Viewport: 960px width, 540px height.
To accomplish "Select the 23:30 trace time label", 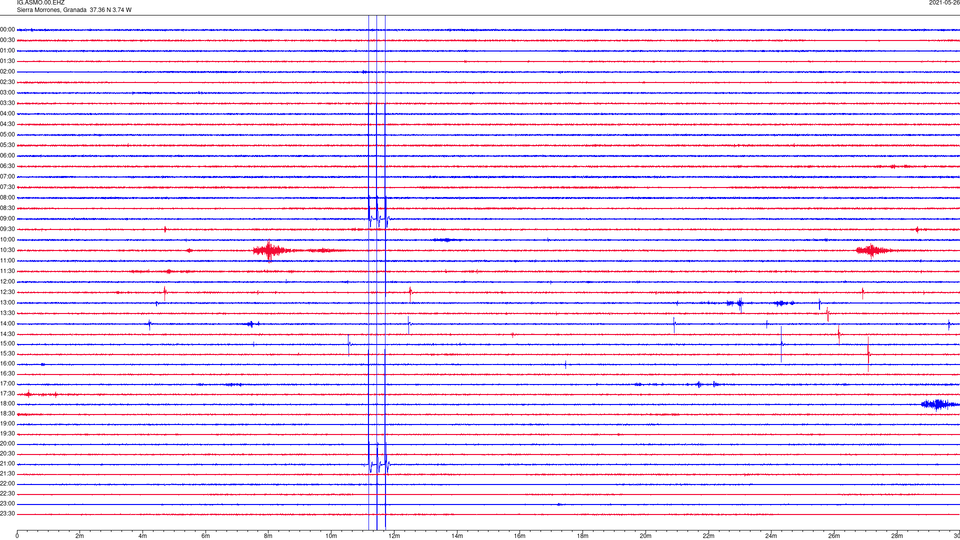I will tap(7, 514).
